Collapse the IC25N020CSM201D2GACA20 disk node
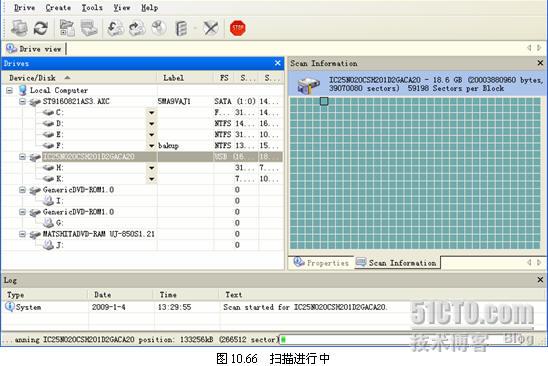This screenshot has width=548, height=366. (22, 157)
